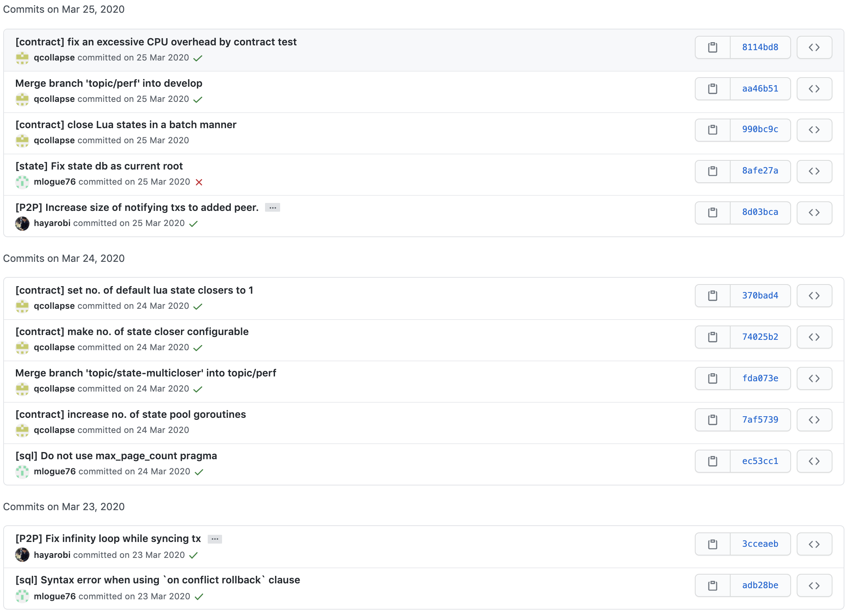The width and height of the screenshot is (850, 616).
Task: Open Merge branch 'topic/perf' into develop commit
Action: (x=109, y=83)
